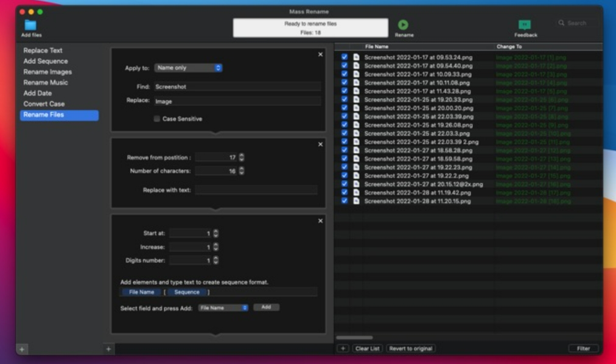
Task: Click plus button below file list
Action: click(343, 348)
